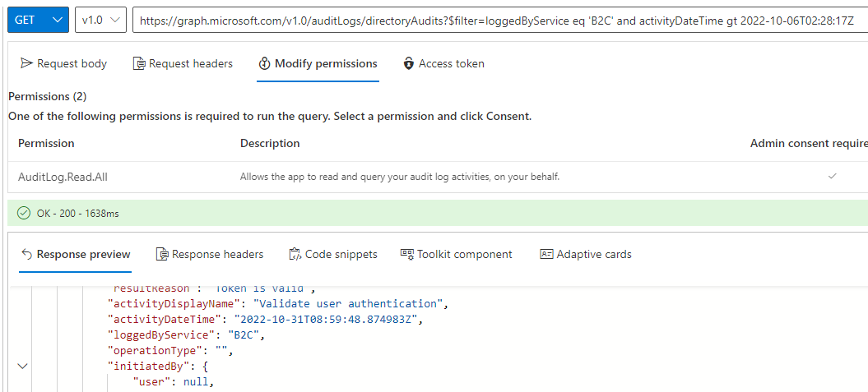Click the Toolkit component icon
This screenshot has width=868, height=392.
[x=407, y=254]
